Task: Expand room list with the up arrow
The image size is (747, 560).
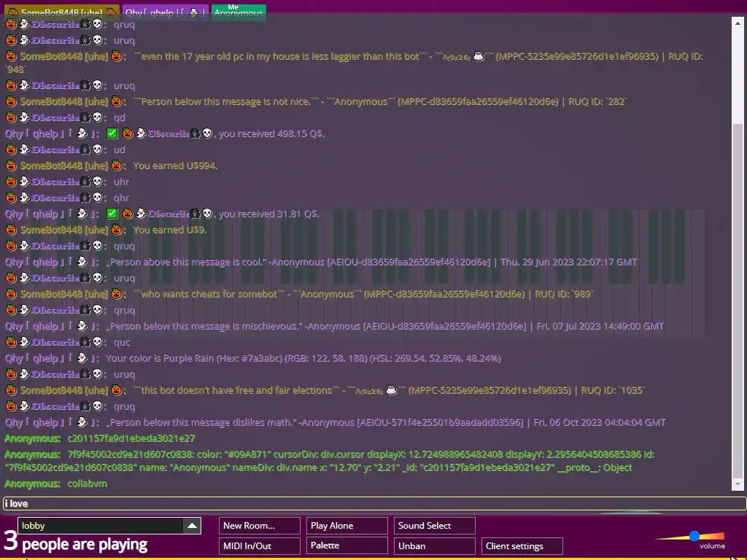Action: [192, 526]
